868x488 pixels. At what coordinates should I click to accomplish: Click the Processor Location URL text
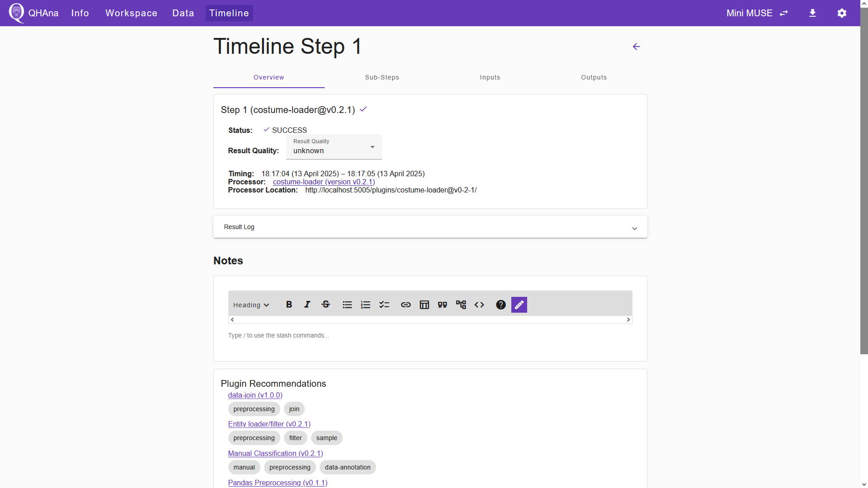pyautogui.click(x=391, y=190)
